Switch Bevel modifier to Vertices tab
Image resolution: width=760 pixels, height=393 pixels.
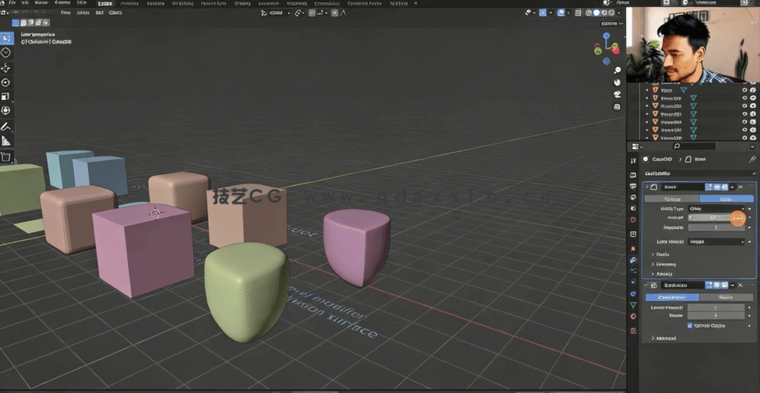[672, 199]
